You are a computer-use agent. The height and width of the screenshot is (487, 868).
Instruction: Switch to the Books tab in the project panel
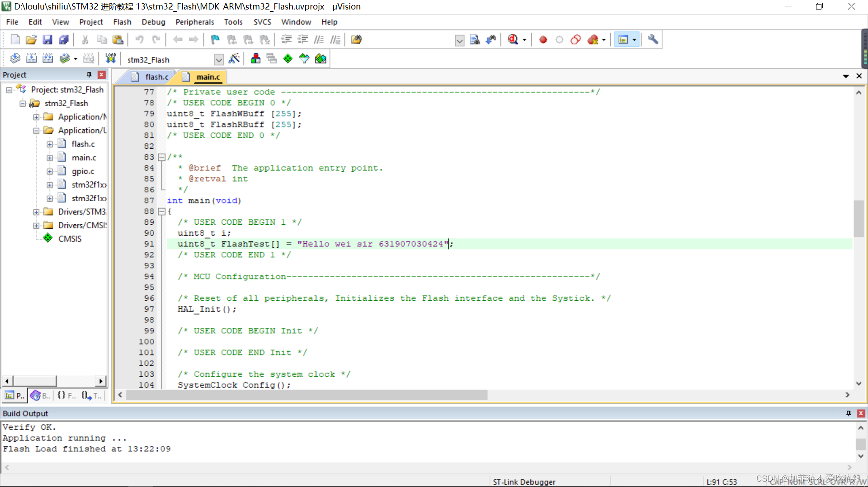click(x=40, y=396)
